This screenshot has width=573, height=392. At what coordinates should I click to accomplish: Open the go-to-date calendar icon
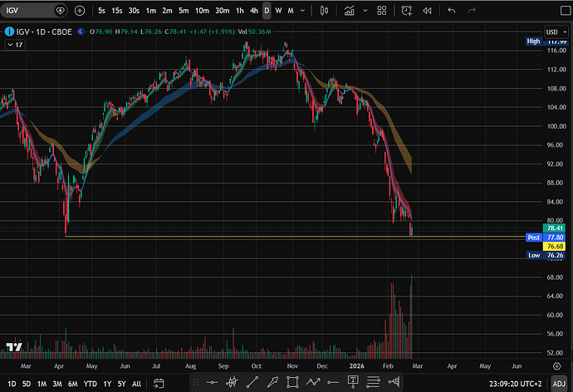point(159,384)
